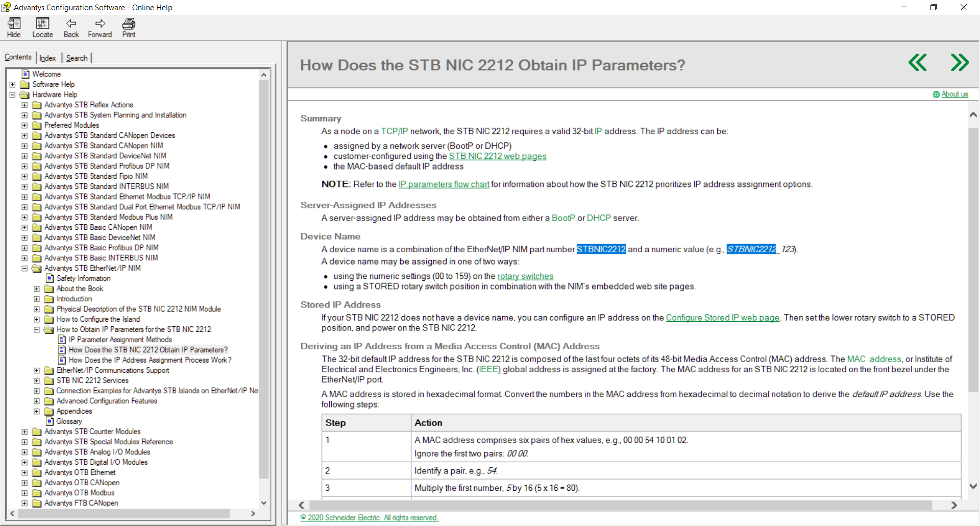Click the Advantys STB EtherNet/IP NIM book icon
This screenshot has width=980, height=526.
tap(37, 268)
